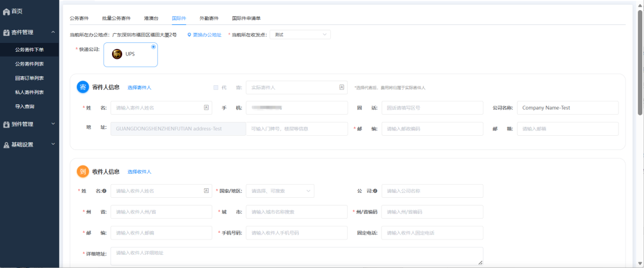Click the home icon beside 首页
The image size is (644, 268).
[x=6, y=11]
